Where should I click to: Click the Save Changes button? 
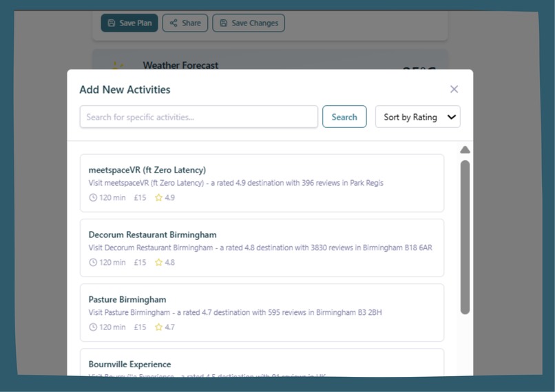[x=249, y=23]
